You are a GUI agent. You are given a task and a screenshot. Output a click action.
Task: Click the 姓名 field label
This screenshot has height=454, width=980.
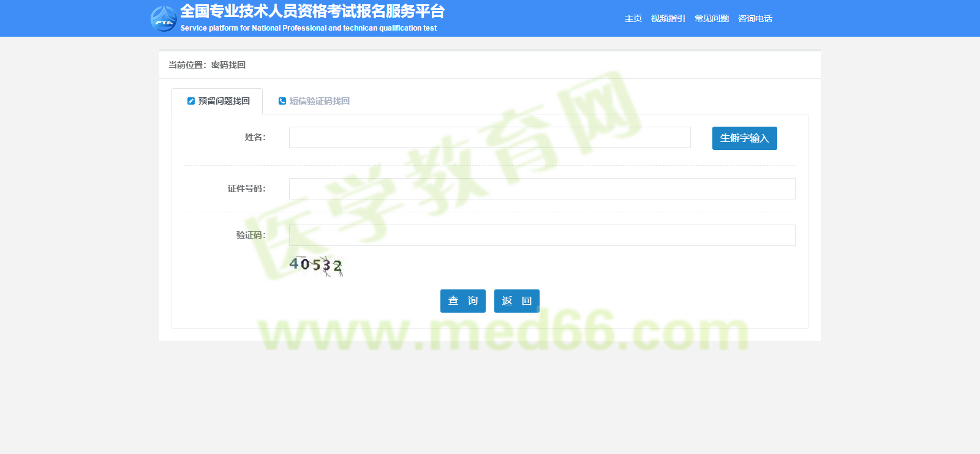click(x=255, y=138)
